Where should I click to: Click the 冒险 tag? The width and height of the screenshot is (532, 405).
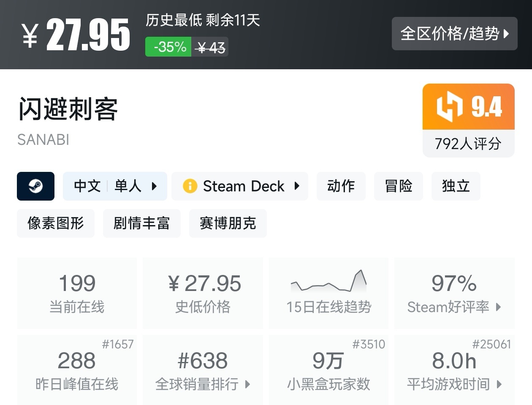tap(398, 186)
